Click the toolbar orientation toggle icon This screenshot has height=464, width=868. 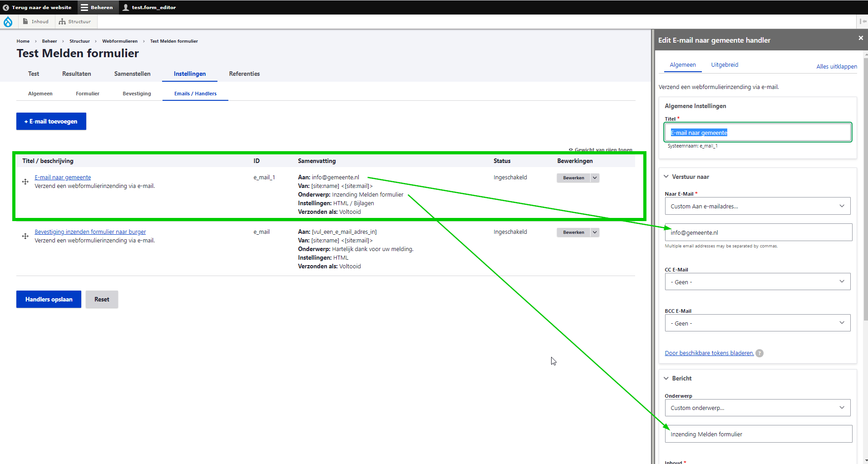pyautogui.click(x=863, y=21)
